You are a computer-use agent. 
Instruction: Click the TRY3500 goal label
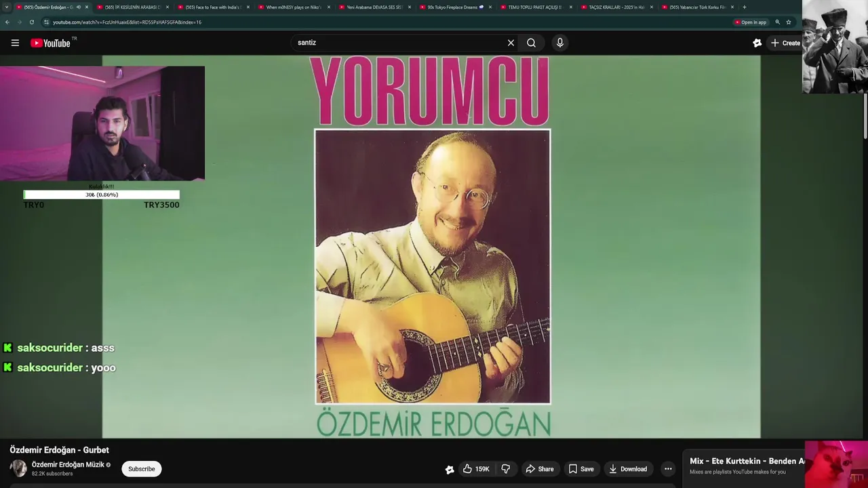click(x=161, y=205)
